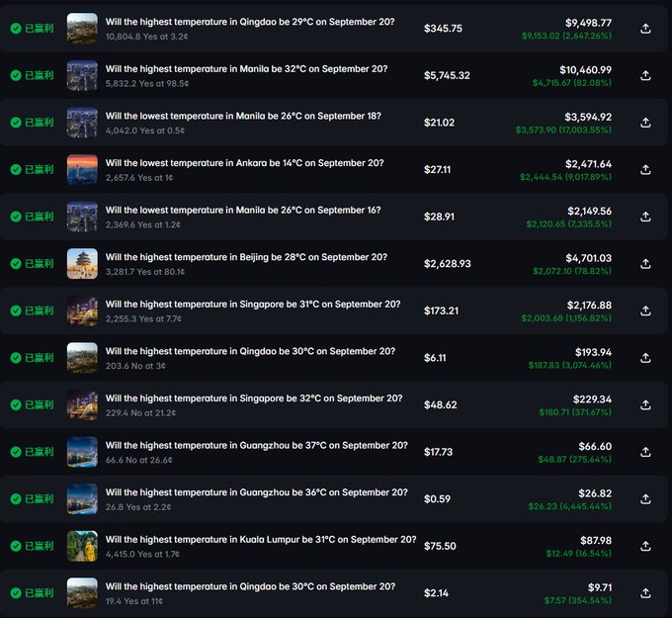Select the '$9,498.77' payout value
Image resolution: width=672 pixels, height=618 pixels.
coord(588,23)
